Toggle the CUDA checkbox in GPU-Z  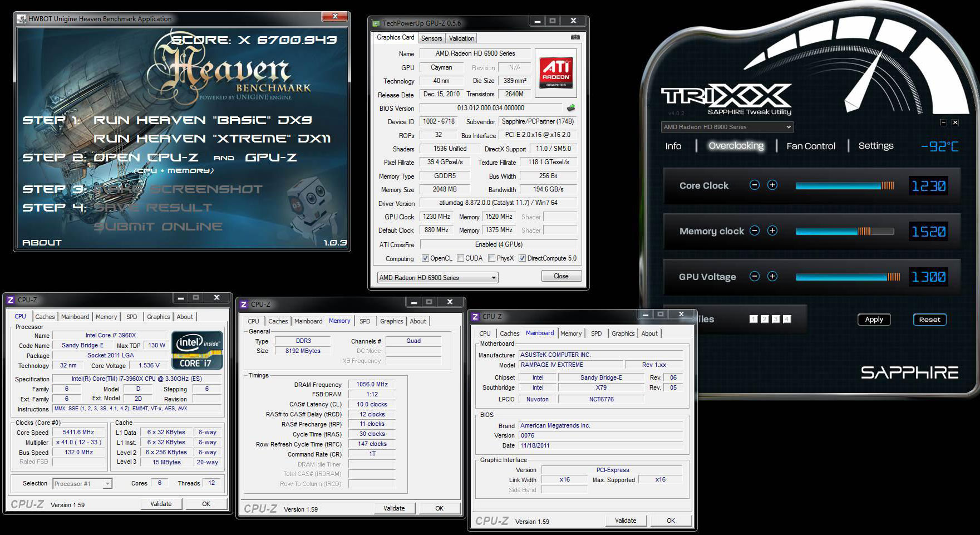coord(460,258)
